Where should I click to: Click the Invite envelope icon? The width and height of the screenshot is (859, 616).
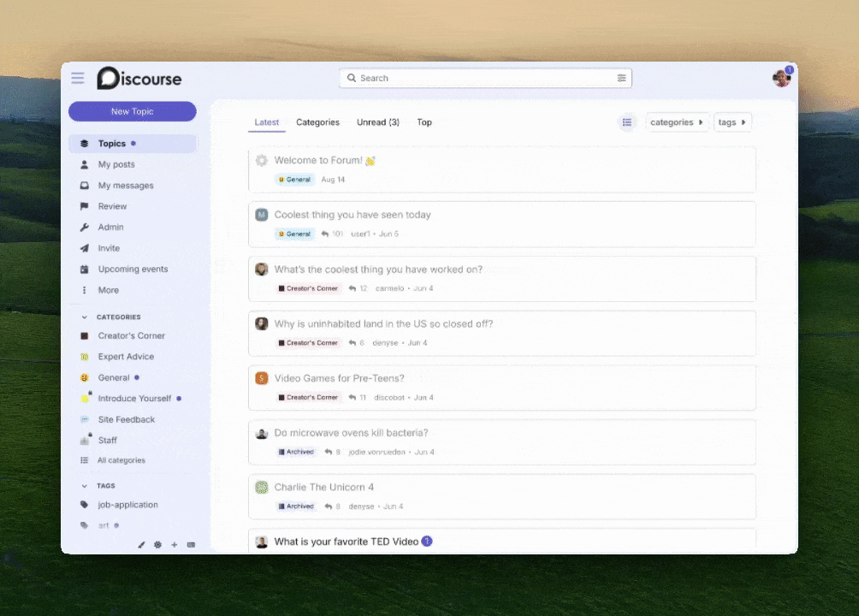pos(85,248)
